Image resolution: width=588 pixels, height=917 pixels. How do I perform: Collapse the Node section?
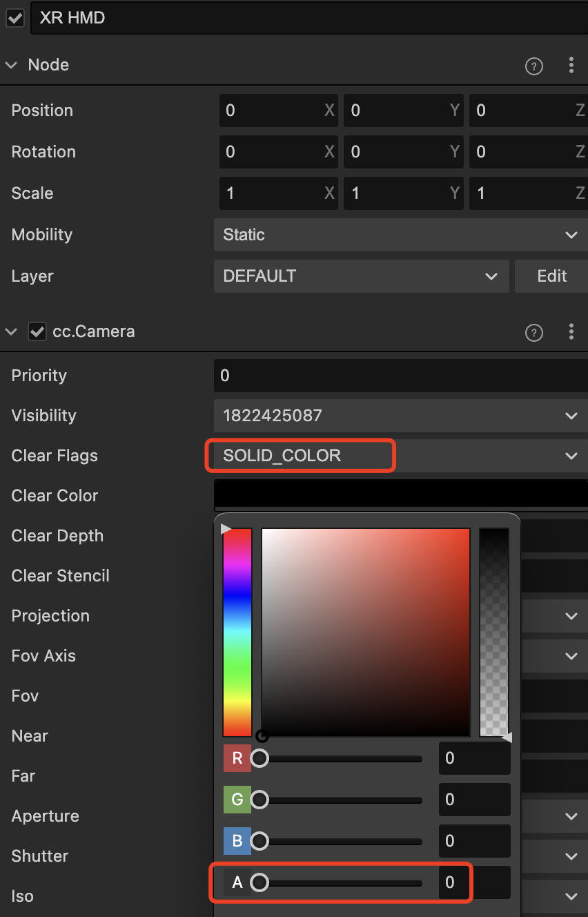click(x=11, y=64)
